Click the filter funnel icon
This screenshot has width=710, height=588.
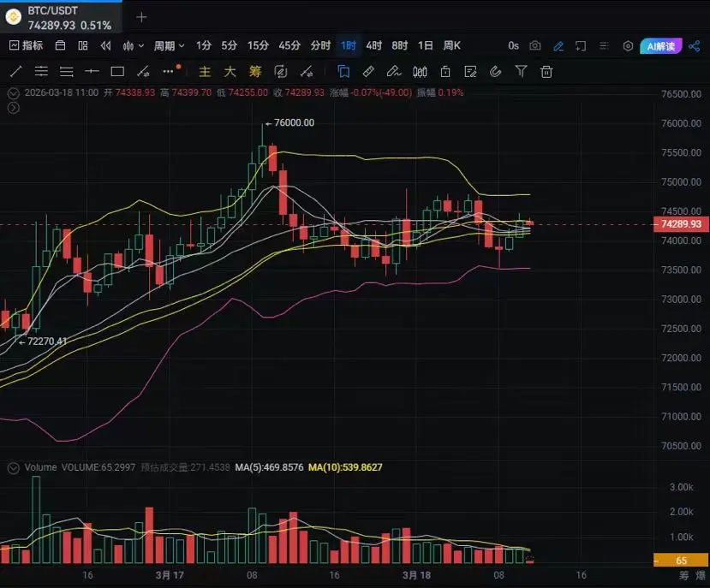tap(522, 71)
